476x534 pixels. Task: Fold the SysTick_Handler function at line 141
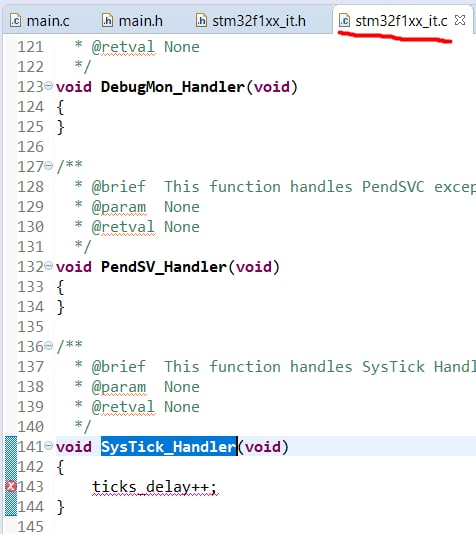49,445
